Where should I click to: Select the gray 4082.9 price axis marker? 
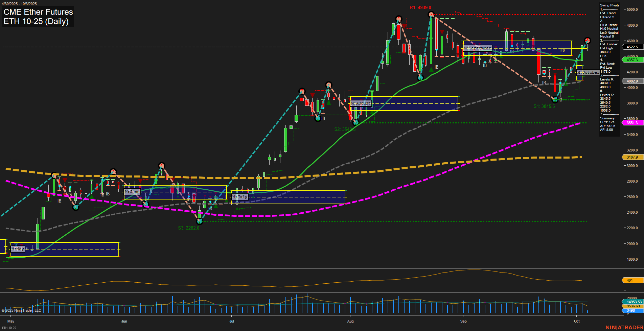click(x=632, y=81)
